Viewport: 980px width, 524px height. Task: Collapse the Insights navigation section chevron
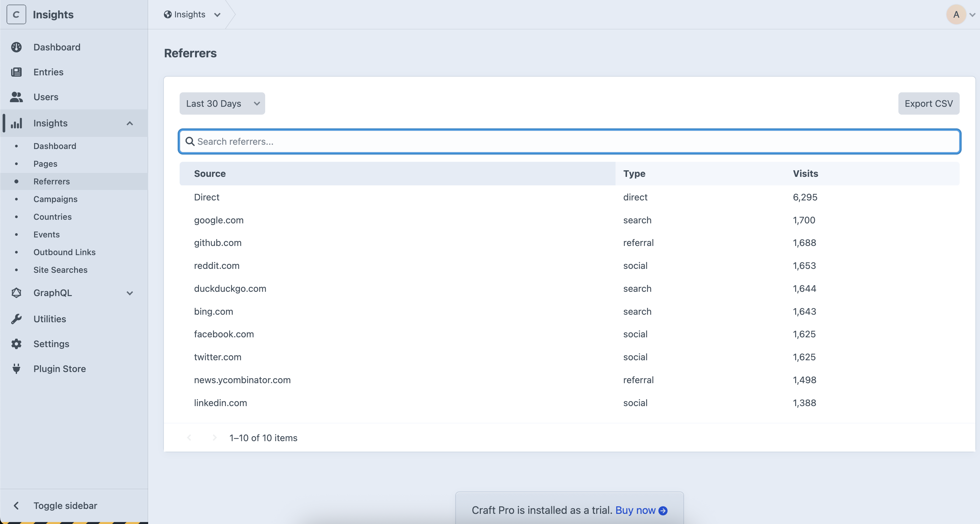pos(130,123)
